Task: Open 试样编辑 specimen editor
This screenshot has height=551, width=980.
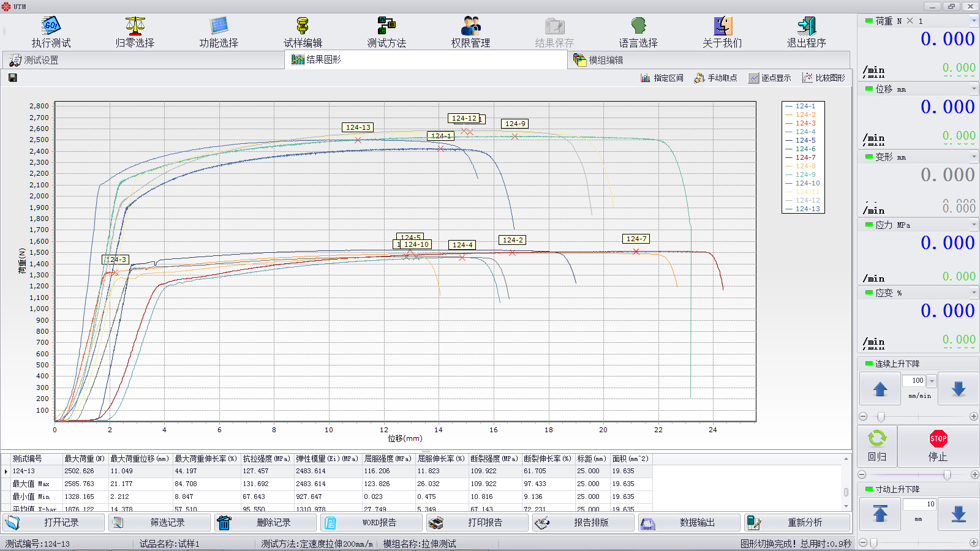Action: 303,26
